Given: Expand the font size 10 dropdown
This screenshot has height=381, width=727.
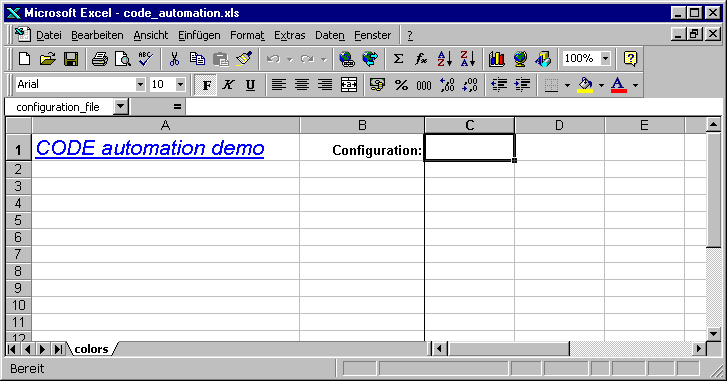Looking at the screenshot, I should pyautogui.click(x=180, y=84).
